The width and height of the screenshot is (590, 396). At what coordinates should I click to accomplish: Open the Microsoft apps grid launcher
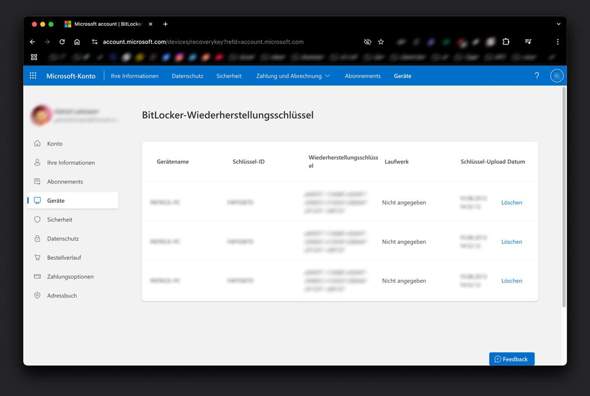pos(33,76)
